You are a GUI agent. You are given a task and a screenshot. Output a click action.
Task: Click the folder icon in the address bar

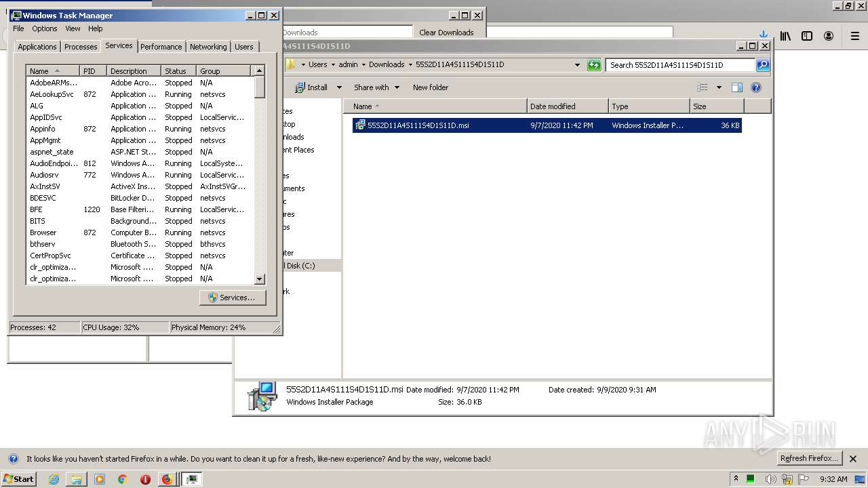tap(291, 64)
